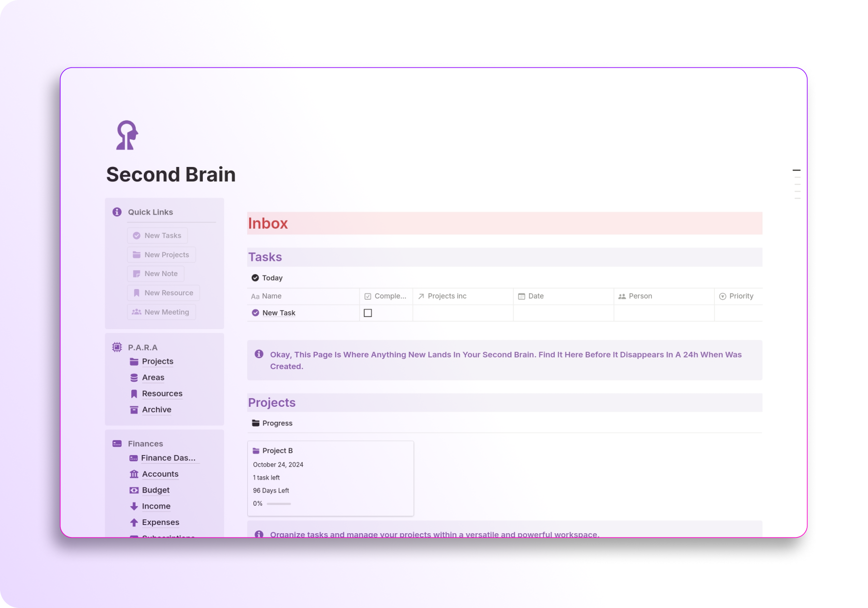Collapse the Today group in Tasks
The height and width of the screenshot is (608, 868).
pos(255,277)
